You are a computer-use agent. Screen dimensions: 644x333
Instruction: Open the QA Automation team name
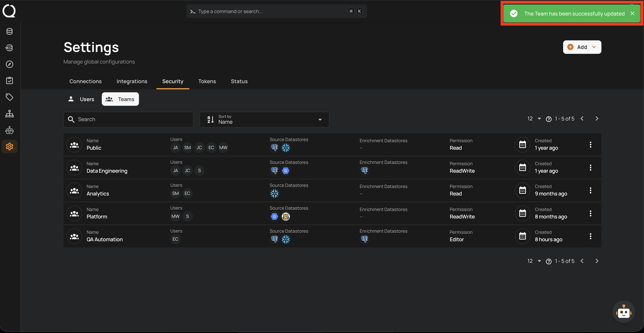coord(104,239)
